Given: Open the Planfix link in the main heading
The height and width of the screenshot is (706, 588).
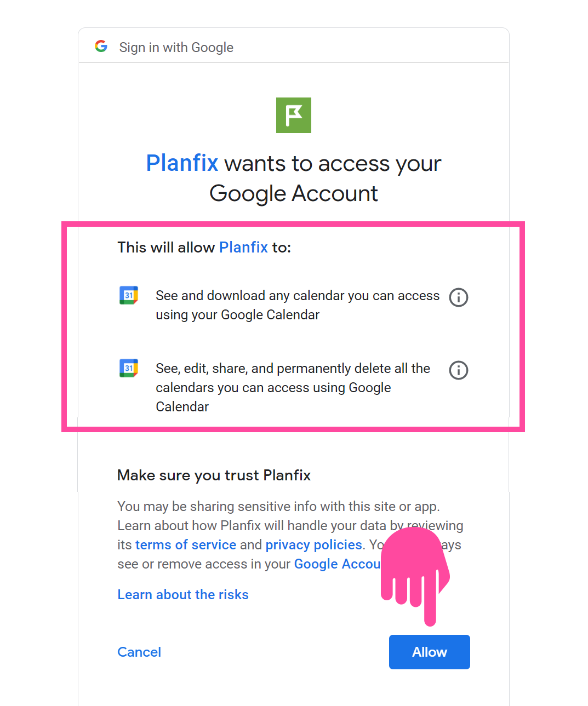Looking at the screenshot, I should pyautogui.click(x=182, y=163).
